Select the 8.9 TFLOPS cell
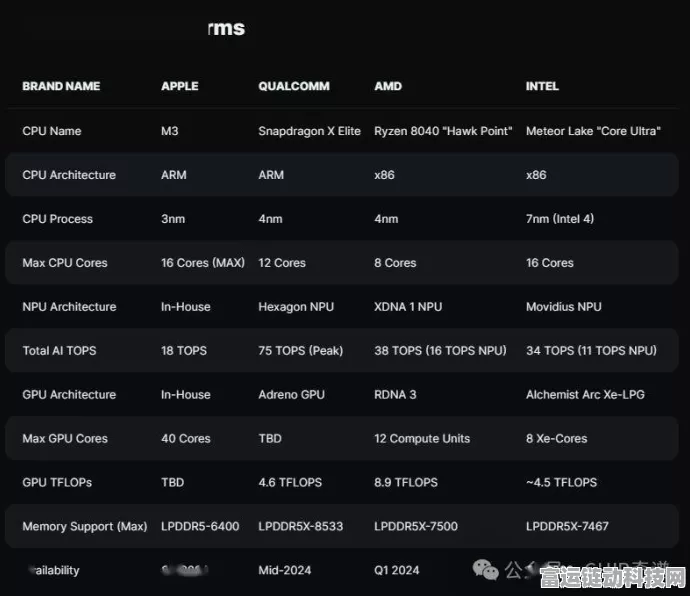Screen dimensions: 690x596 tap(406, 482)
